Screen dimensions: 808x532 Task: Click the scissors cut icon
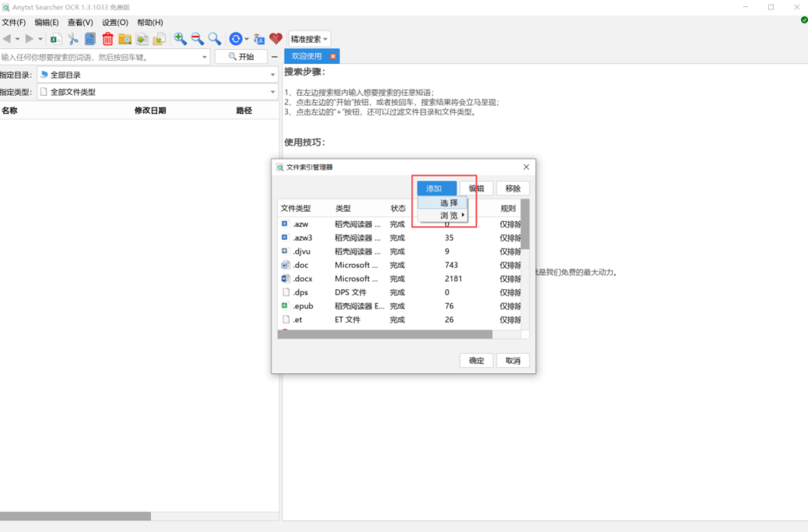(x=72, y=39)
